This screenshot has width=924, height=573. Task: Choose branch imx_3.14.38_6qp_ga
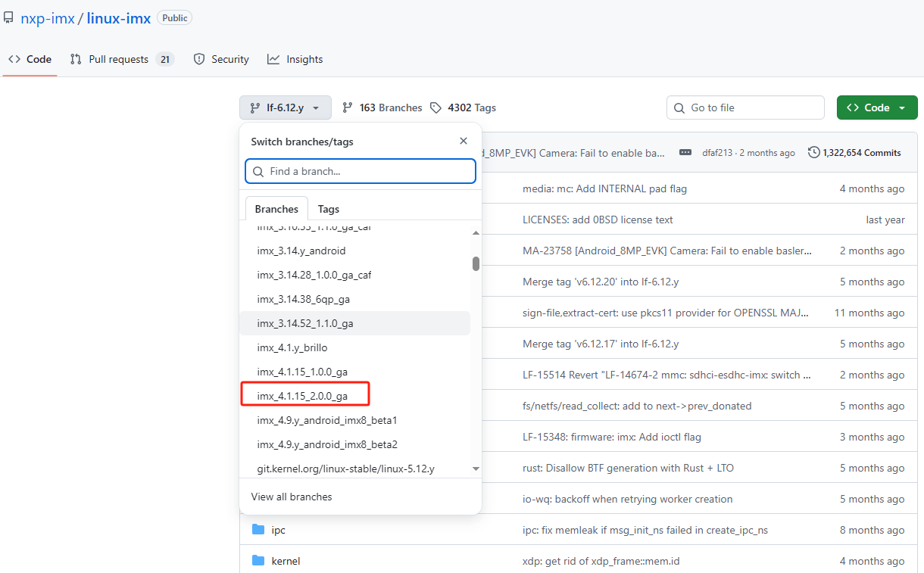click(x=354, y=299)
